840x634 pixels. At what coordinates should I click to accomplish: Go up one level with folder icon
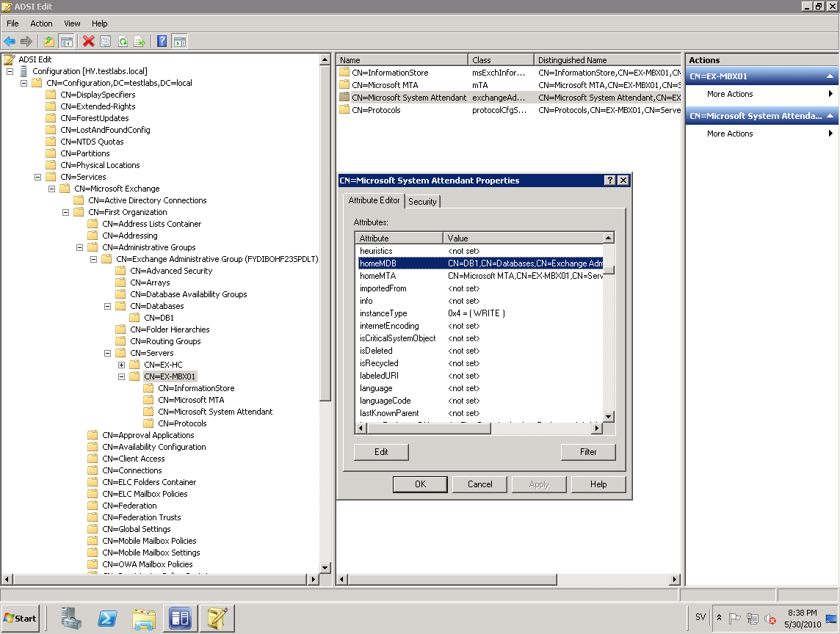(x=48, y=41)
